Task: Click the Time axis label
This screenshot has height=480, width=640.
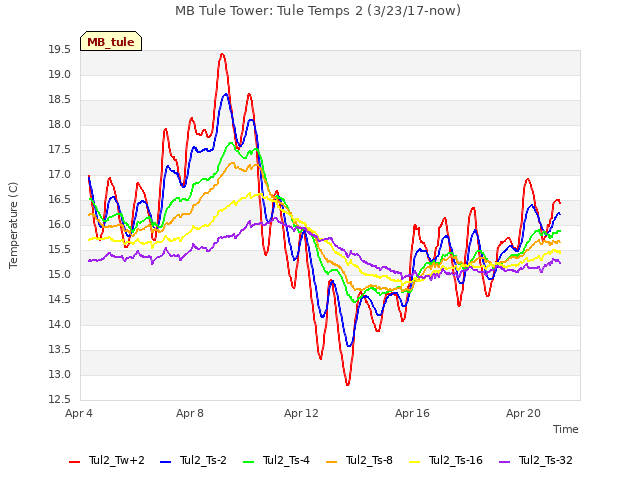Action: 566,429
